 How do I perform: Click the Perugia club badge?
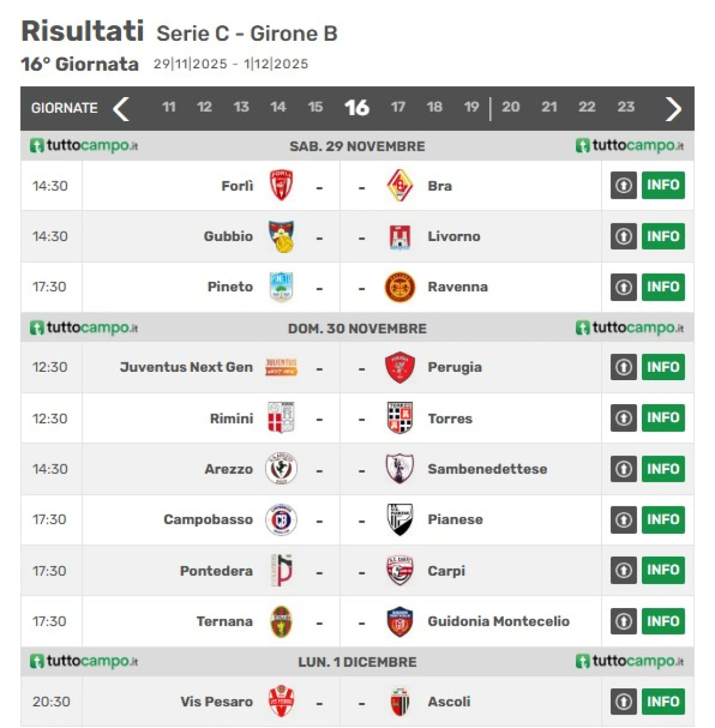click(400, 367)
